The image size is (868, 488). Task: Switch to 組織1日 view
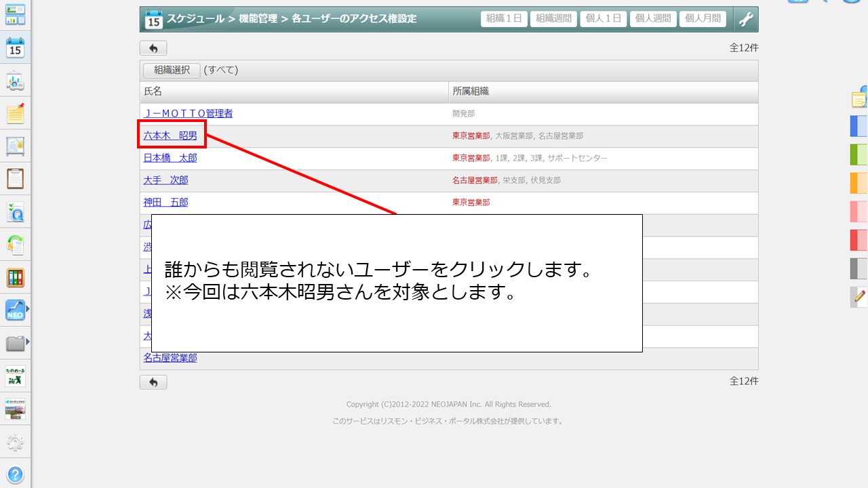[x=504, y=19]
